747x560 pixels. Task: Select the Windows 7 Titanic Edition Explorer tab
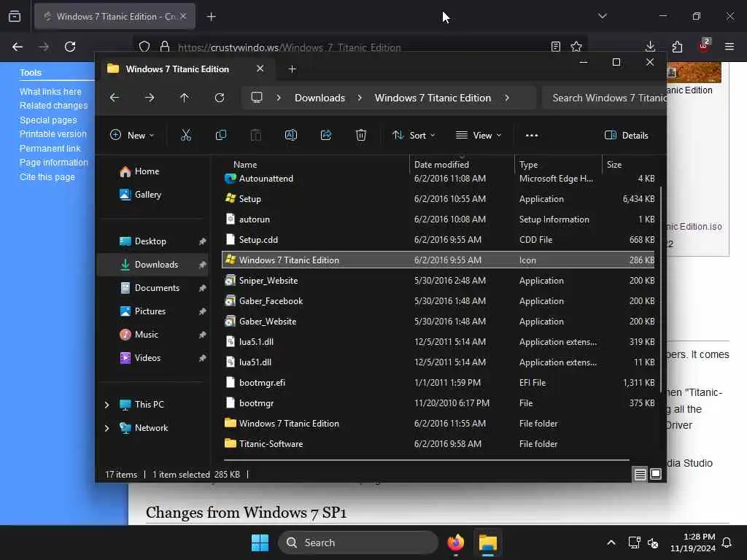186,69
